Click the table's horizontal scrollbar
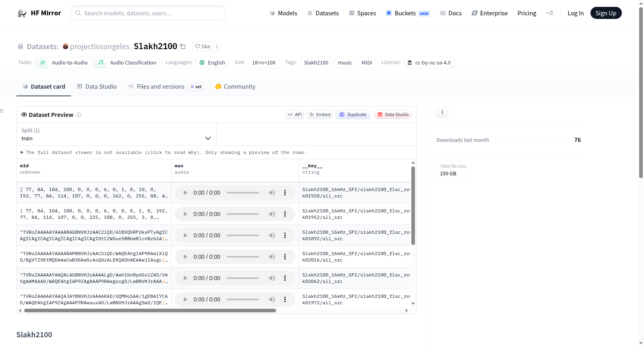This screenshot has height=347, width=644. [150, 311]
